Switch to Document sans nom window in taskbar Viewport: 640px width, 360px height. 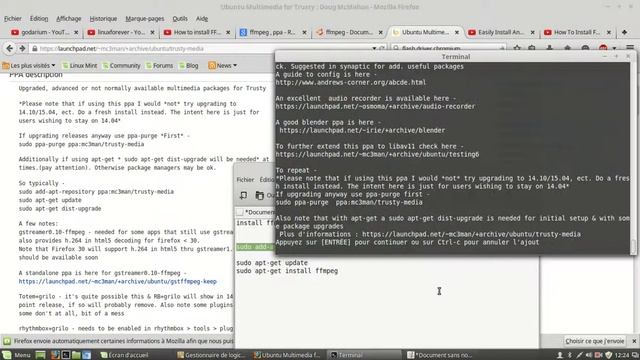[x=441, y=355]
